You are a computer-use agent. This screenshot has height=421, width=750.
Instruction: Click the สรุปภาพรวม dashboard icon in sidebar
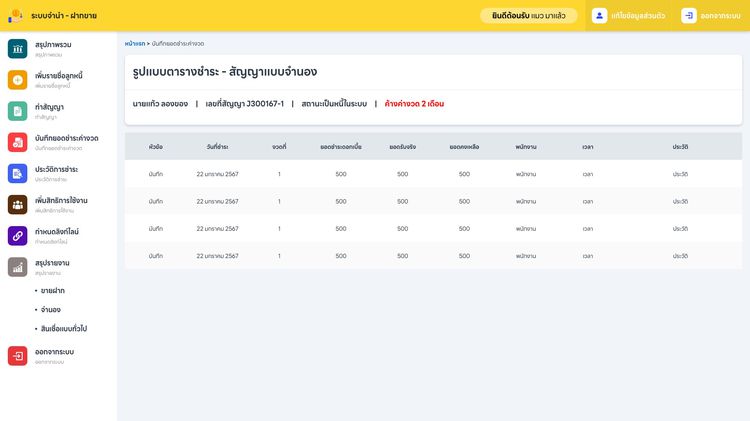[17, 48]
